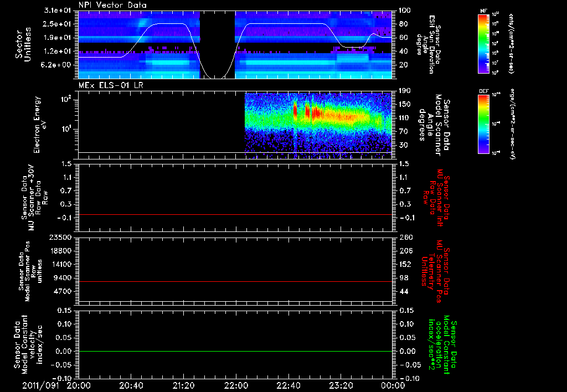Screen dimensions: 567x392
Task: Click the red line in Scanner Pos panel
Action: coord(235,281)
